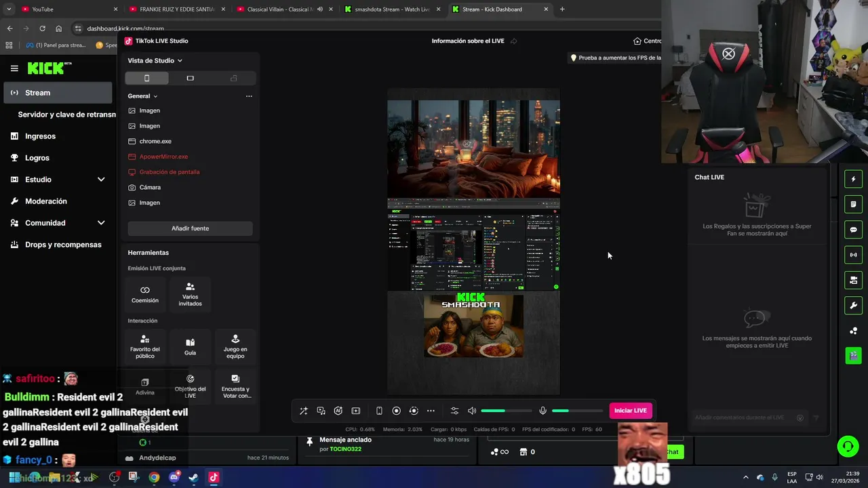Open the Encuesta y Votar tool
Viewport: 868px width, 488px height.
tap(235, 386)
